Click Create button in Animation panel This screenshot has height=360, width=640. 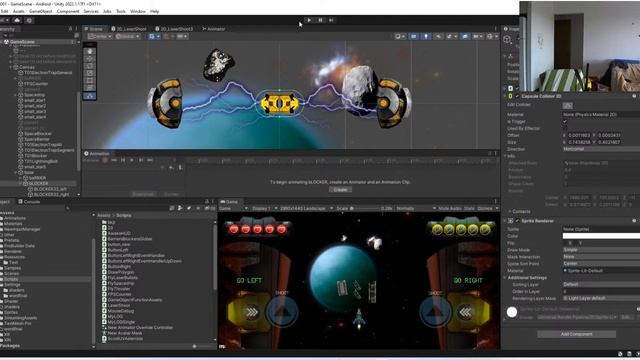[x=340, y=190]
